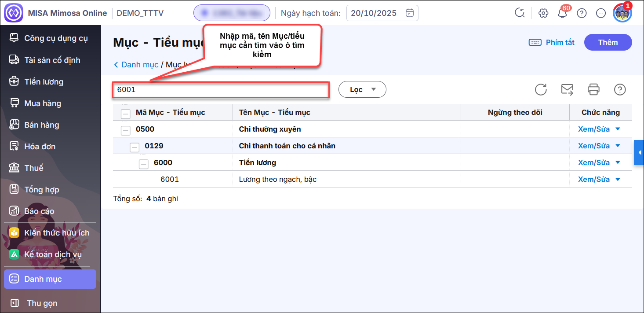Click the Chức năng column header
Viewport: 644px width, 313px height.
coord(601,112)
